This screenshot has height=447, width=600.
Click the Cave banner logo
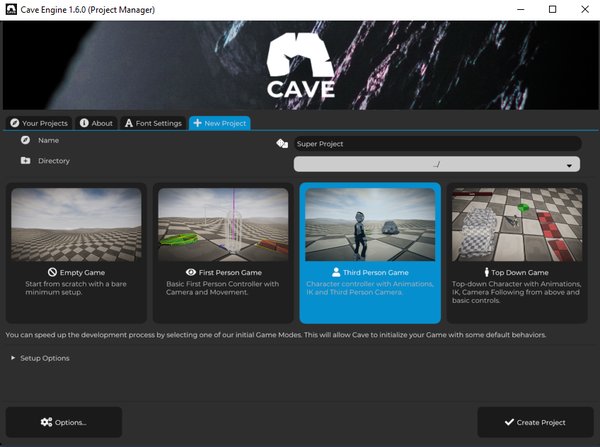point(301,65)
